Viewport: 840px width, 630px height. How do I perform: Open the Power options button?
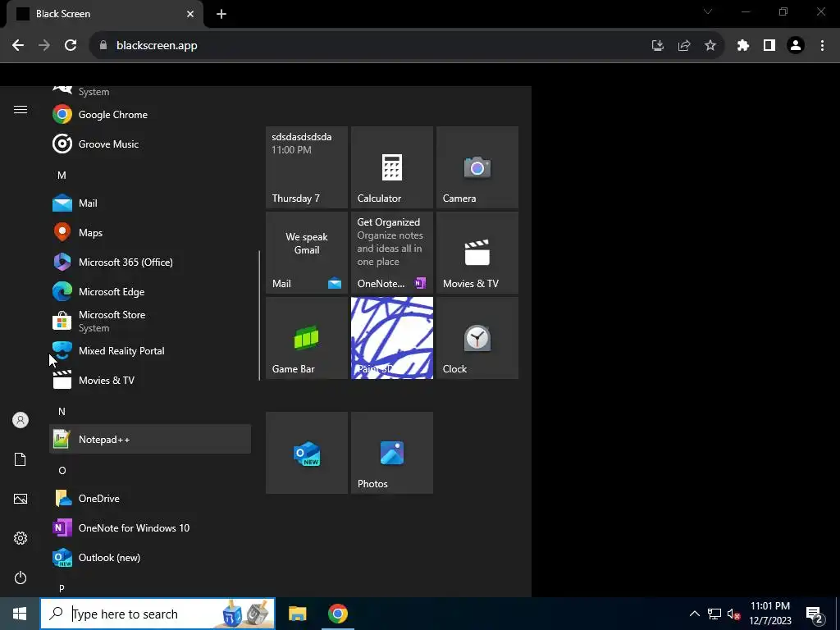(21, 577)
